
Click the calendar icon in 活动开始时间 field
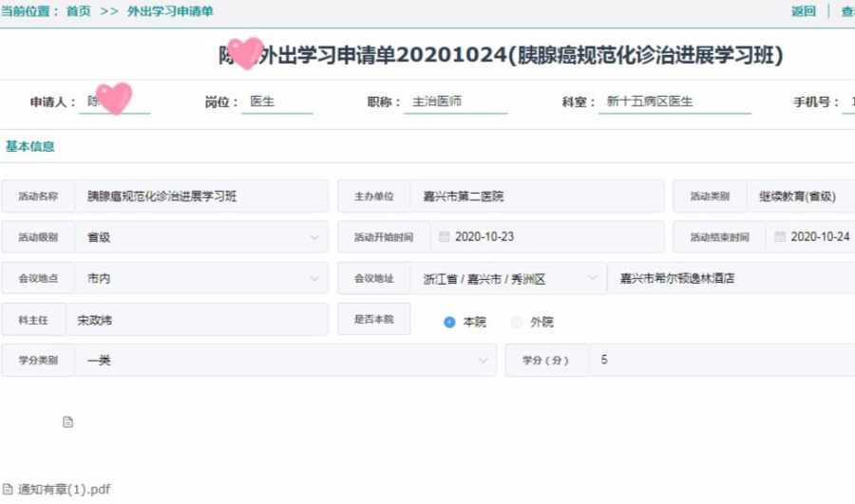(444, 237)
